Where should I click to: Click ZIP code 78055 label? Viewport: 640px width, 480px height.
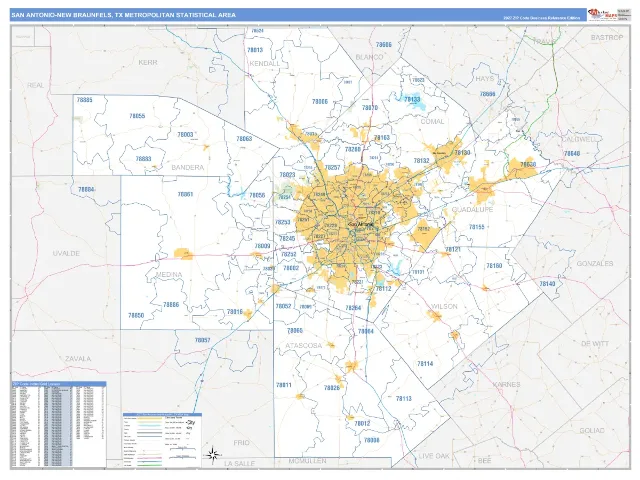(x=137, y=116)
